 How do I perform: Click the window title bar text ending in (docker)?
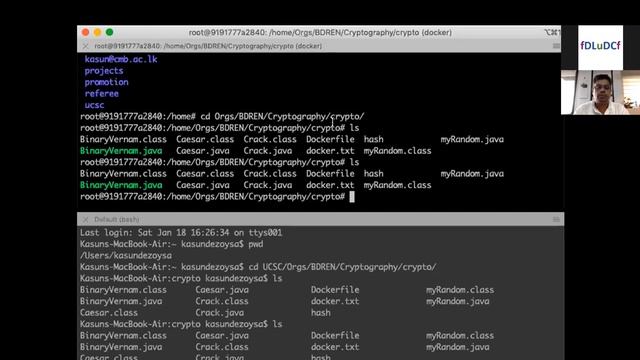click(x=320, y=32)
